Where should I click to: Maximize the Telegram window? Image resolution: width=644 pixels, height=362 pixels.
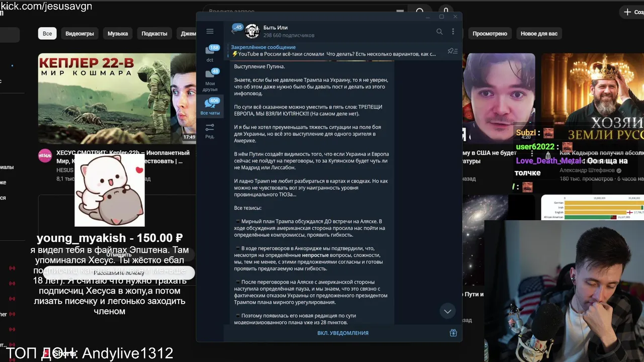pyautogui.click(x=441, y=17)
